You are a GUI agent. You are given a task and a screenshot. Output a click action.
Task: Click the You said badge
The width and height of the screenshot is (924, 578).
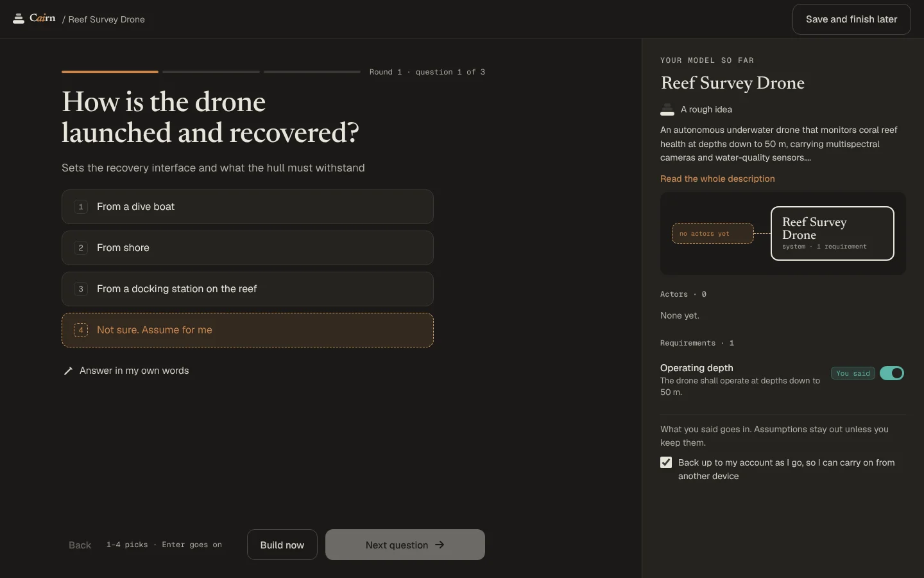(x=853, y=373)
